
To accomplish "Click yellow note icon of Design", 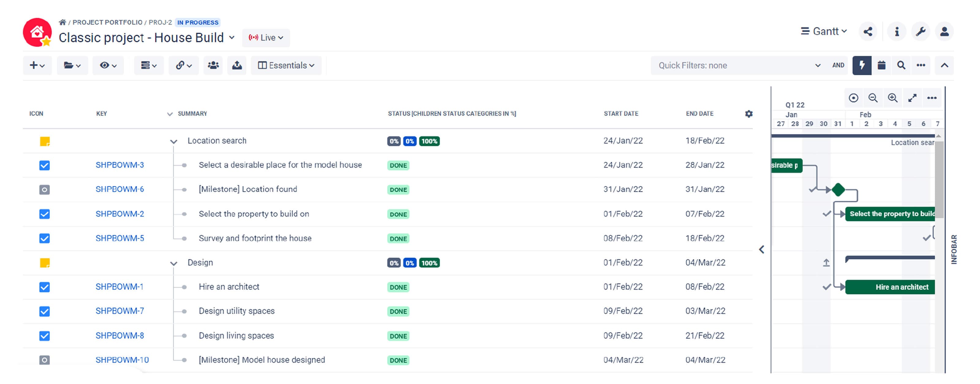I will [45, 263].
